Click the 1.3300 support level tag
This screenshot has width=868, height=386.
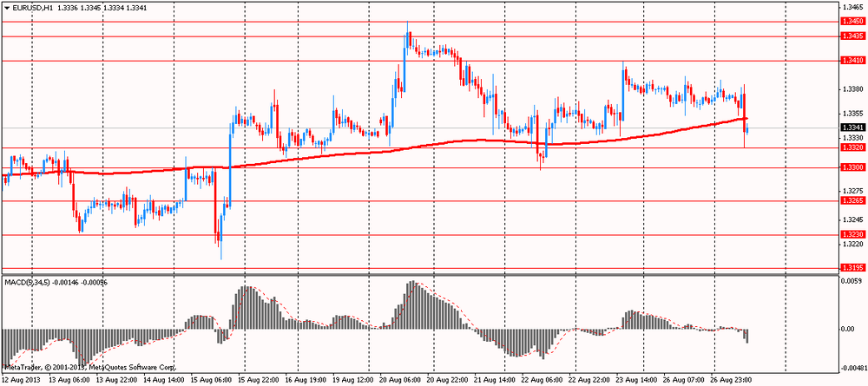pos(852,167)
